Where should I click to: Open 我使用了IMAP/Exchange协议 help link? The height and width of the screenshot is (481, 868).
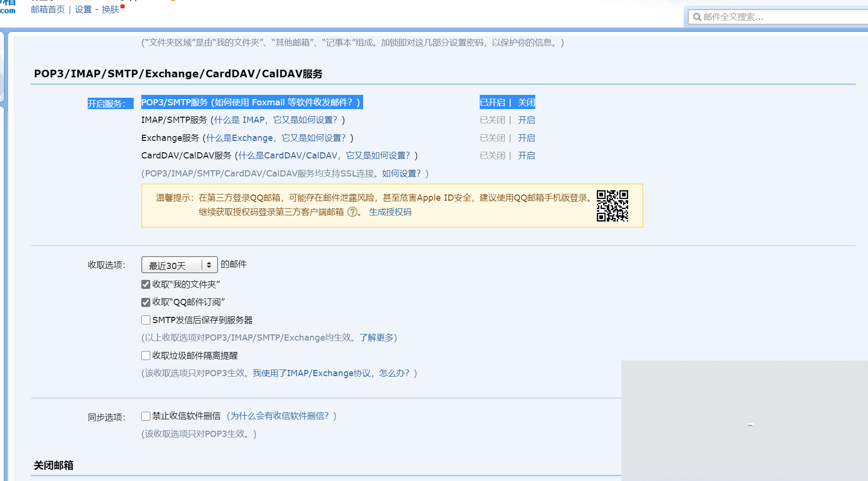(331, 373)
